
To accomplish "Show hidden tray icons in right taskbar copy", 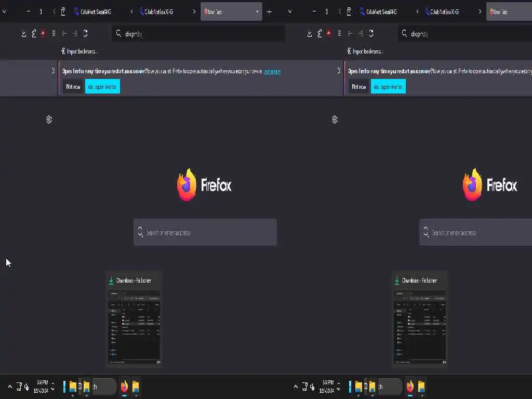I will 296,387.
